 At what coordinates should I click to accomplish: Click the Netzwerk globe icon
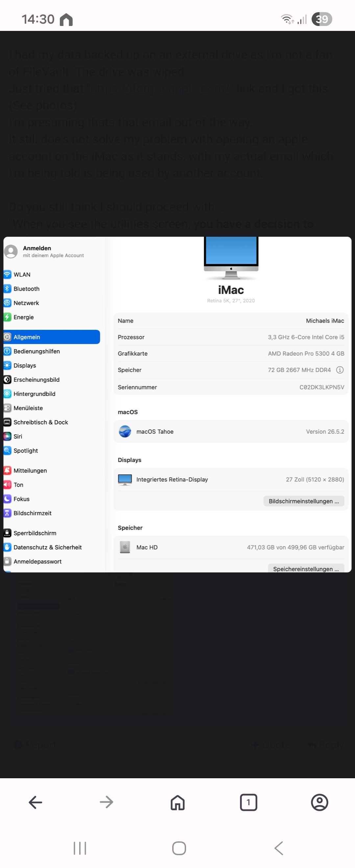(7, 302)
